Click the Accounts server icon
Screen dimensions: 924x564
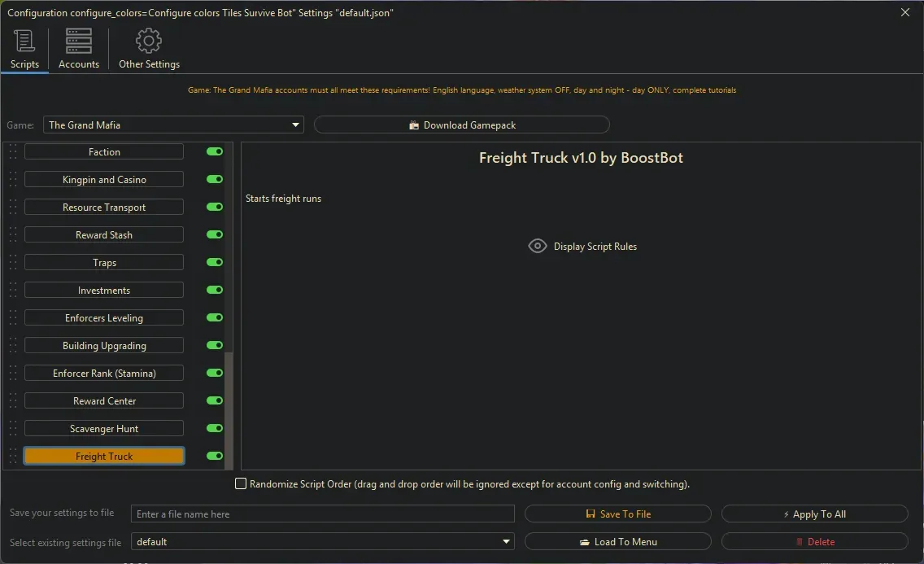tap(78, 41)
